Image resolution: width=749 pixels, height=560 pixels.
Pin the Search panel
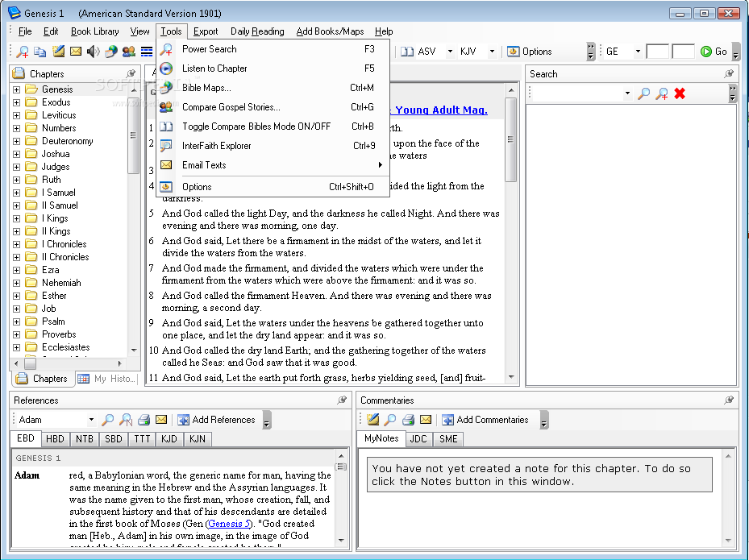pos(729,73)
